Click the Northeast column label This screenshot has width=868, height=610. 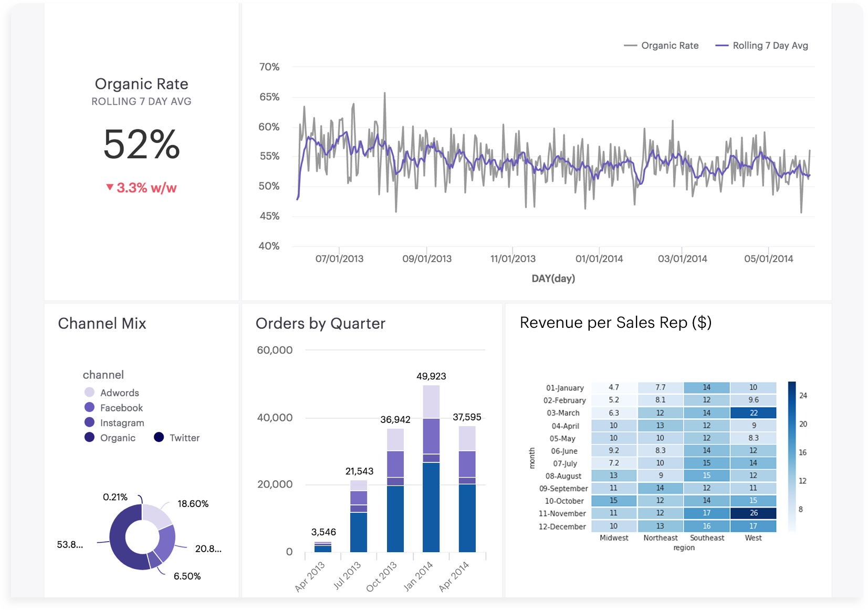point(661,538)
